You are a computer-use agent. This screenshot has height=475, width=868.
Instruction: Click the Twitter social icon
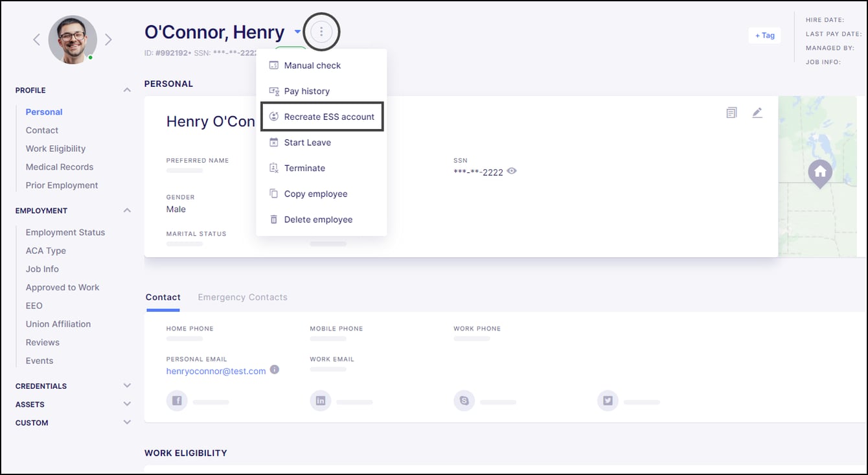[x=608, y=401]
